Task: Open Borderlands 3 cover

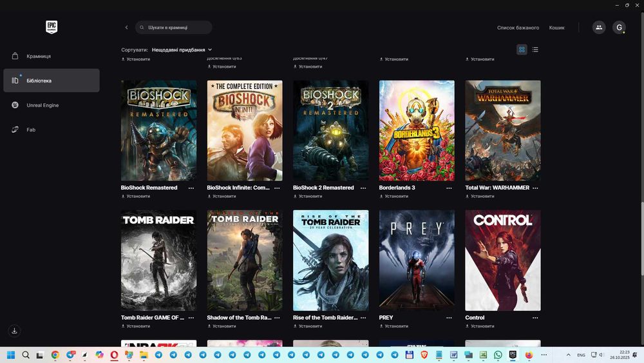Action: pyautogui.click(x=417, y=131)
